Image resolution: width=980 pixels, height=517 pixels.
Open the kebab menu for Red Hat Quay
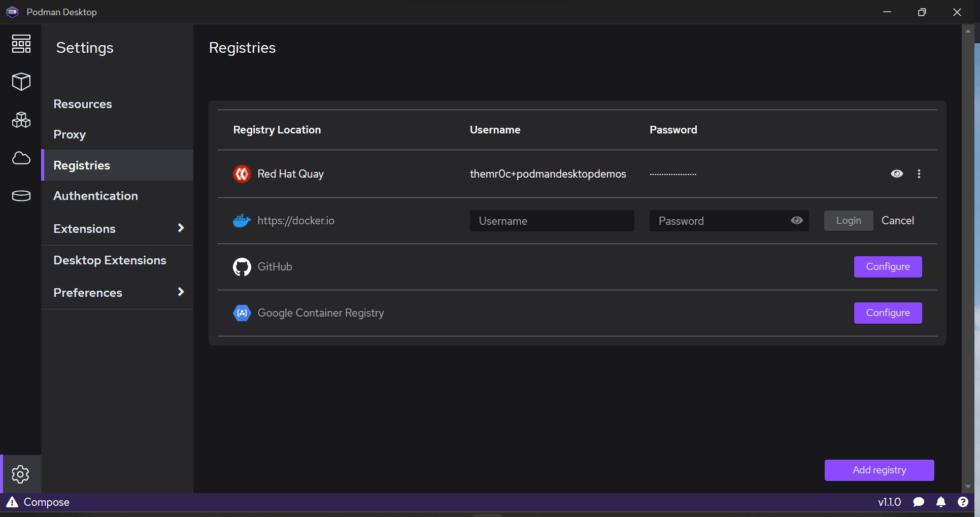tap(919, 174)
